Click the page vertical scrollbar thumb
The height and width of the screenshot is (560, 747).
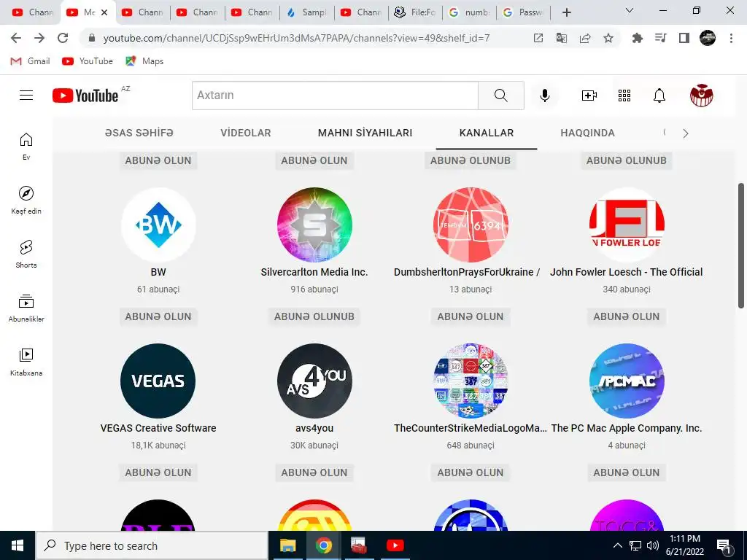coord(741,245)
